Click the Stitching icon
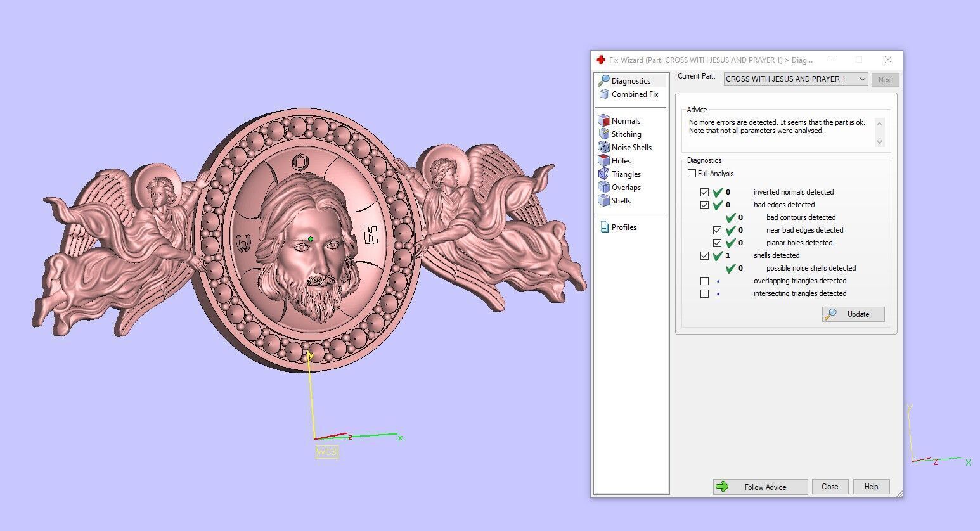This screenshot has height=531, width=980. 603,134
